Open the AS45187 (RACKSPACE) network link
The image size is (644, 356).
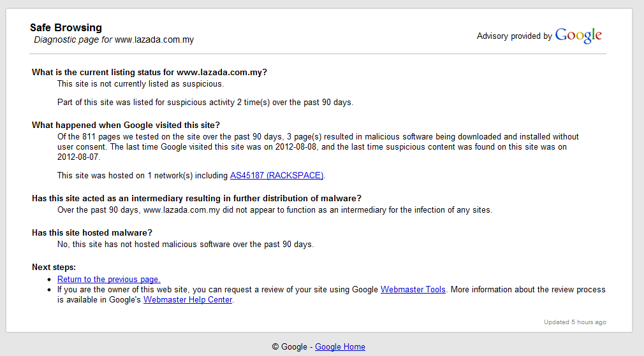tap(277, 176)
